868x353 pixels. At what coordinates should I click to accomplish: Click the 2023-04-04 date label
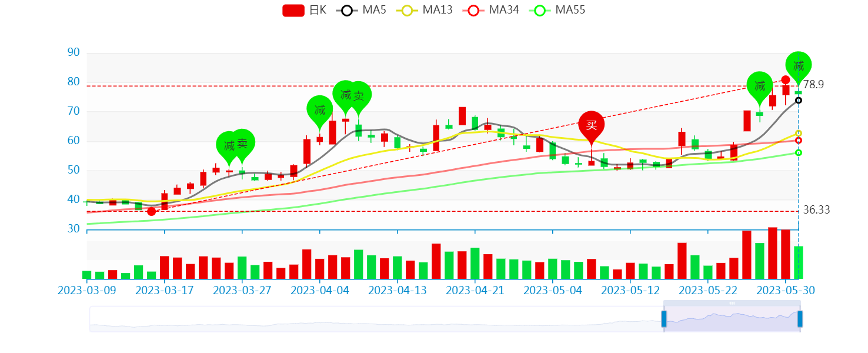tap(319, 290)
